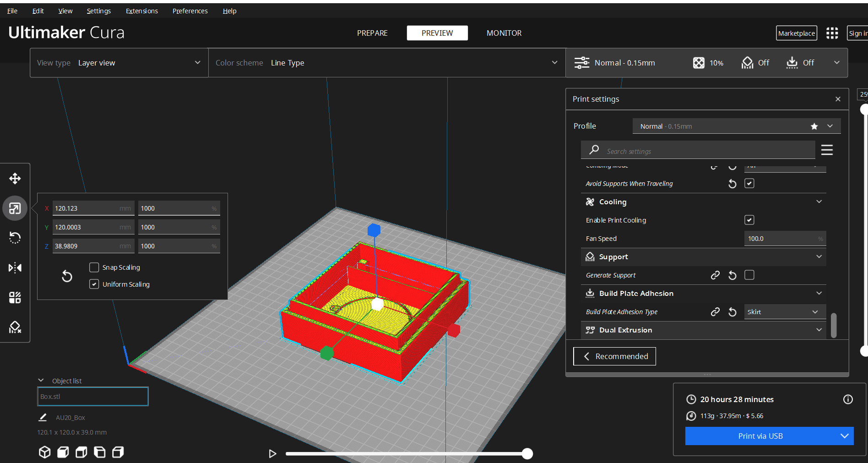Click the infill 10% icon
This screenshot has width=868, height=463.
pos(699,63)
